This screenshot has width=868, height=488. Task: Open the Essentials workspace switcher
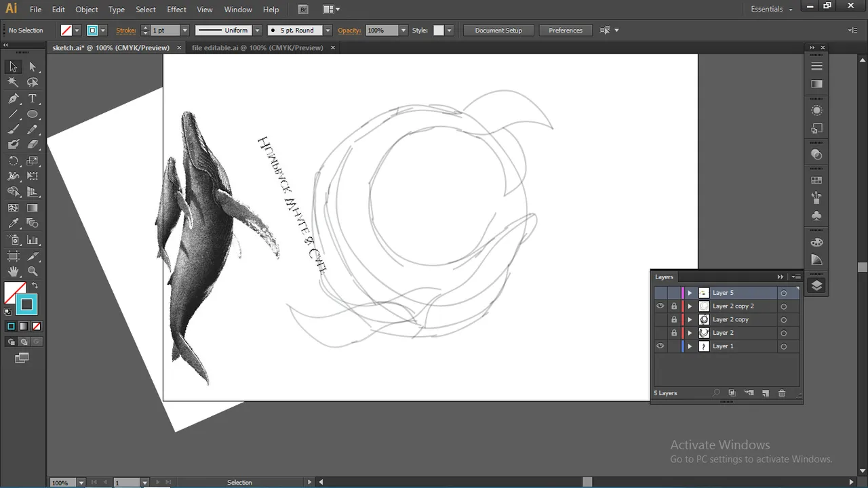coord(772,9)
